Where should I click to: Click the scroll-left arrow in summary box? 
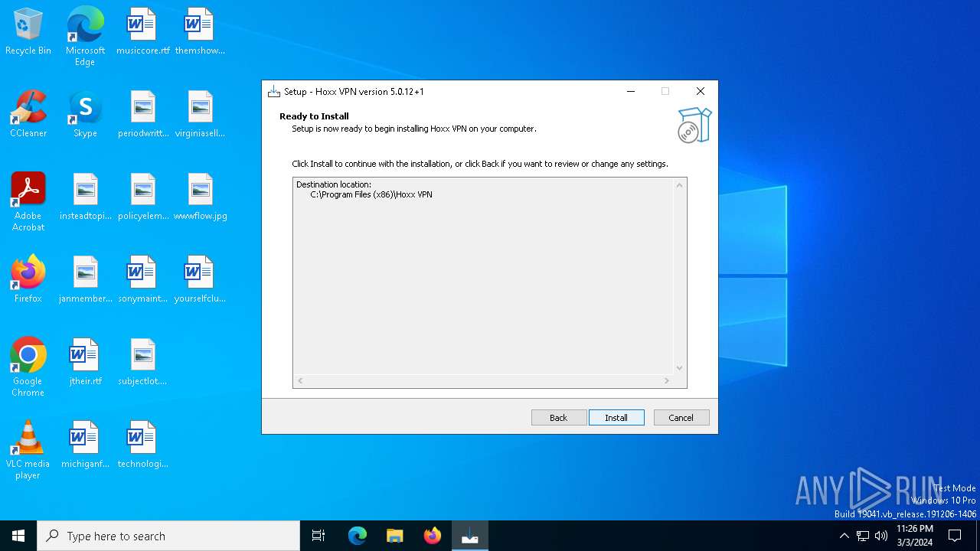(x=300, y=381)
